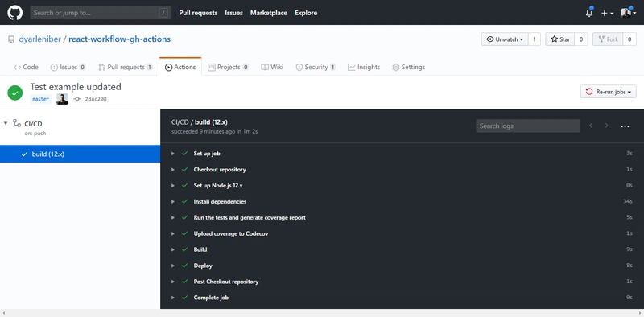Image resolution: width=644 pixels, height=317 pixels.
Task: Open commit 2dac208
Action: [96, 99]
